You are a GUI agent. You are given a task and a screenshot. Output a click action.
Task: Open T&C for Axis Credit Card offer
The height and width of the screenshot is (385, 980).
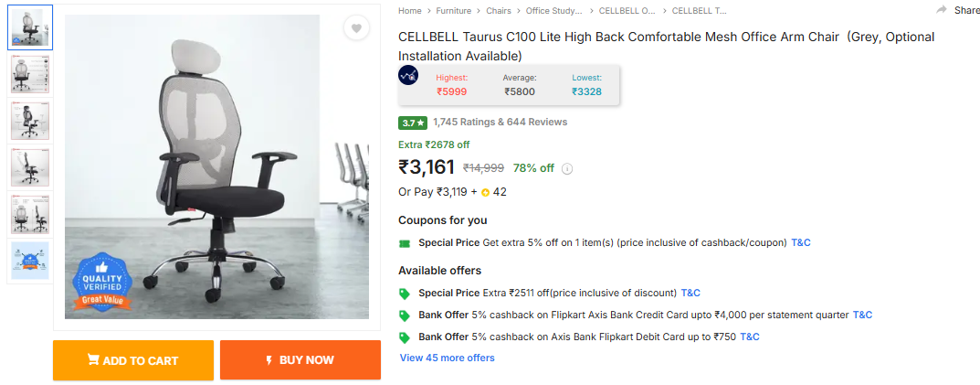tap(862, 315)
